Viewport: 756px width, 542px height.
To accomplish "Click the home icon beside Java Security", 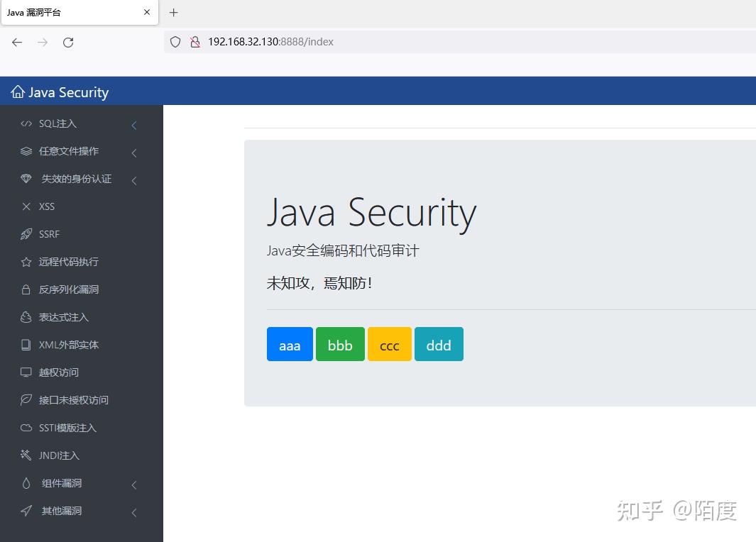I will point(16,92).
